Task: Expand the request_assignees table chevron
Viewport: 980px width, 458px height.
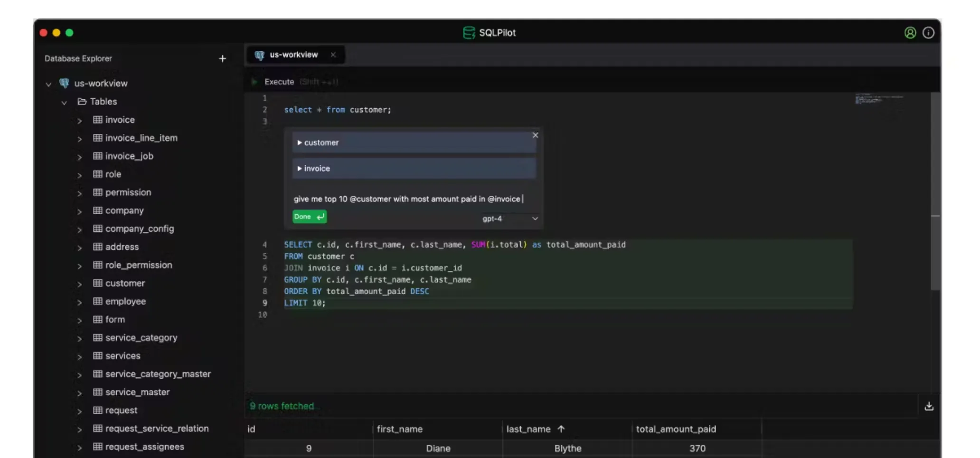Action: coord(79,448)
